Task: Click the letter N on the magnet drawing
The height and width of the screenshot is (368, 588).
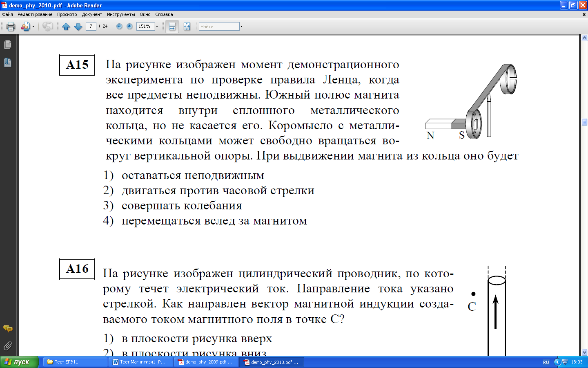Action: [430, 136]
